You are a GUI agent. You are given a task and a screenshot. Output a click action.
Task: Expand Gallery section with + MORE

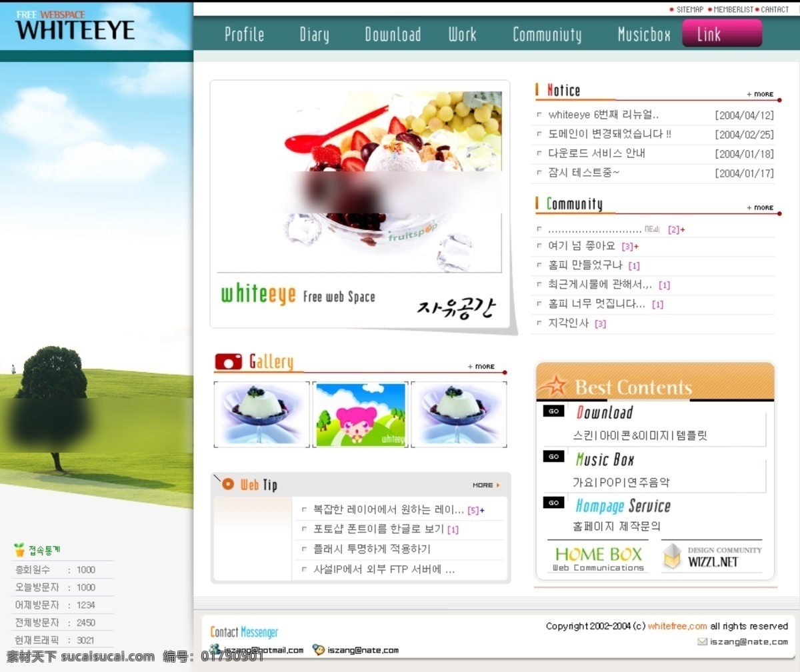pos(481,367)
